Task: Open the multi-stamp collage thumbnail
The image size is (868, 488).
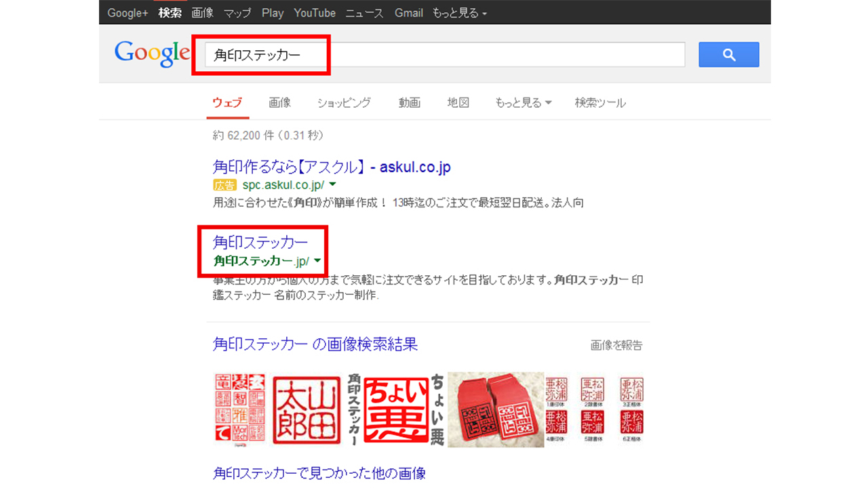Action: pos(240,410)
